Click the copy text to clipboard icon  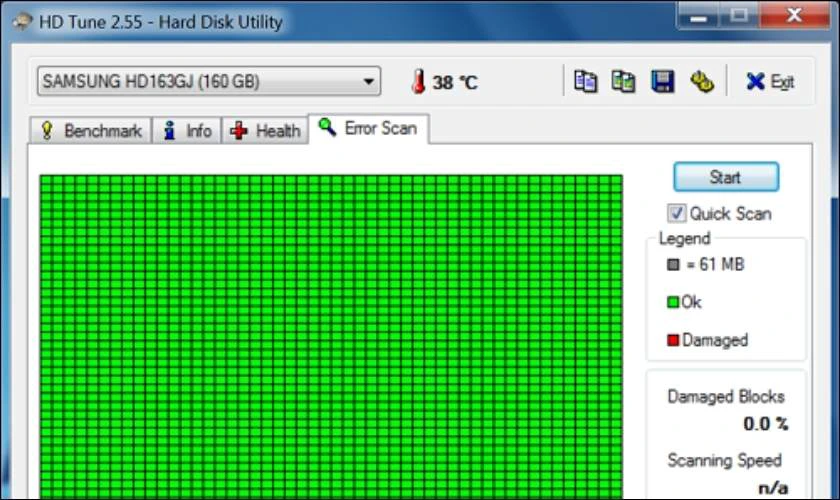[x=585, y=82]
